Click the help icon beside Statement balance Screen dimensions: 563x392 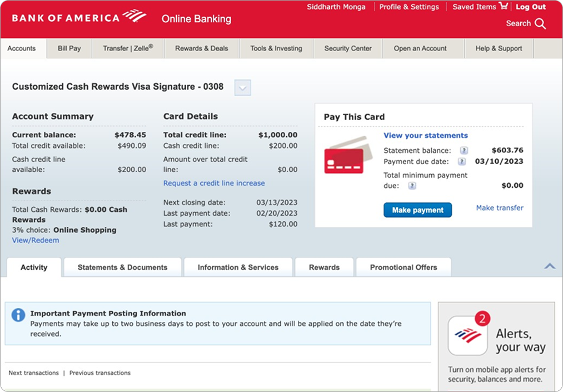pyautogui.click(x=464, y=151)
